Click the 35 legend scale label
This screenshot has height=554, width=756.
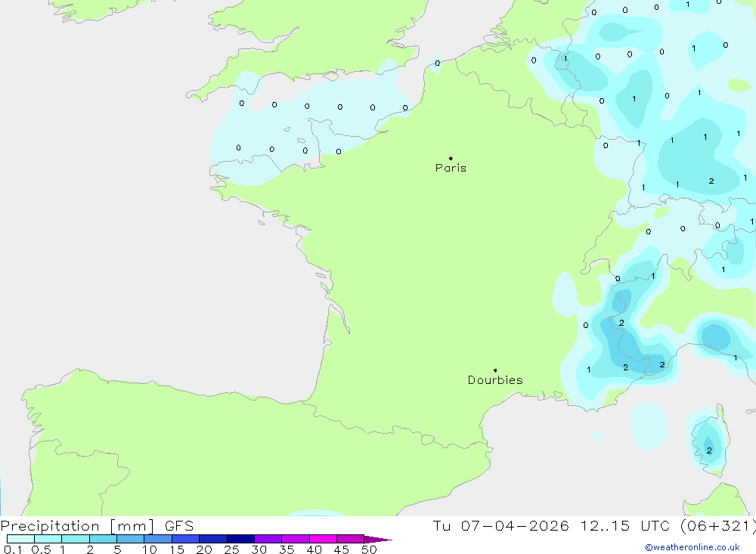click(x=287, y=549)
